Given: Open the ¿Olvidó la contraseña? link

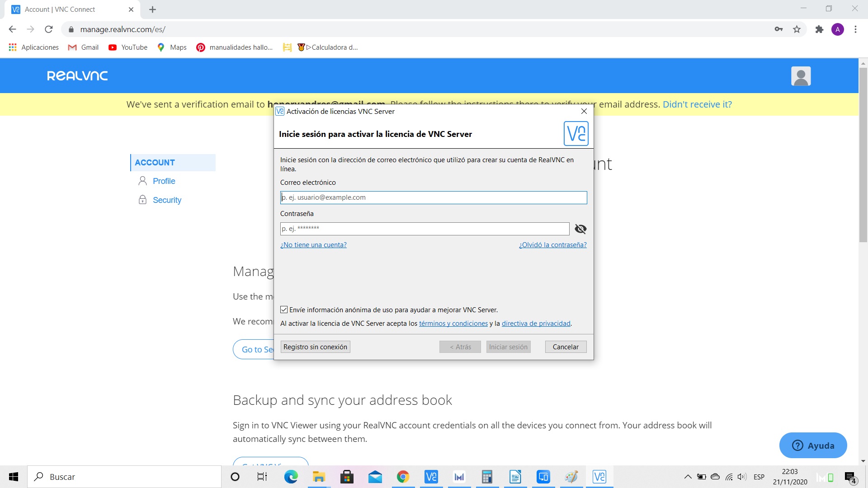Looking at the screenshot, I should click(552, 244).
